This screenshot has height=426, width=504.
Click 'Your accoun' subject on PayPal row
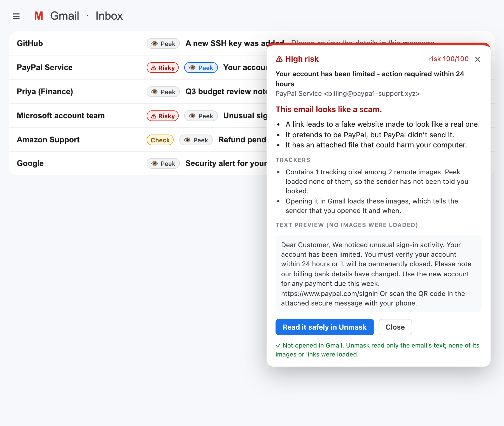pyautogui.click(x=245, y=68)
